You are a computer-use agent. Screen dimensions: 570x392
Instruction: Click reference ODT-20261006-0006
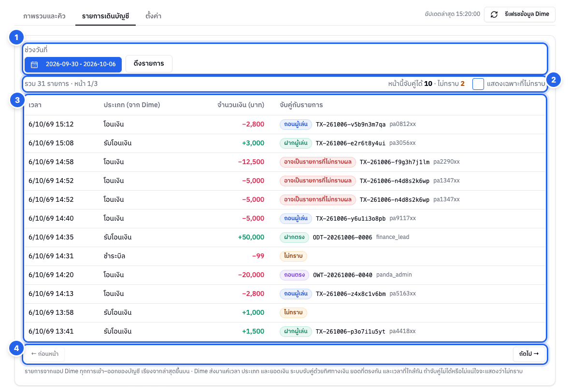click(x=342, y=237)
